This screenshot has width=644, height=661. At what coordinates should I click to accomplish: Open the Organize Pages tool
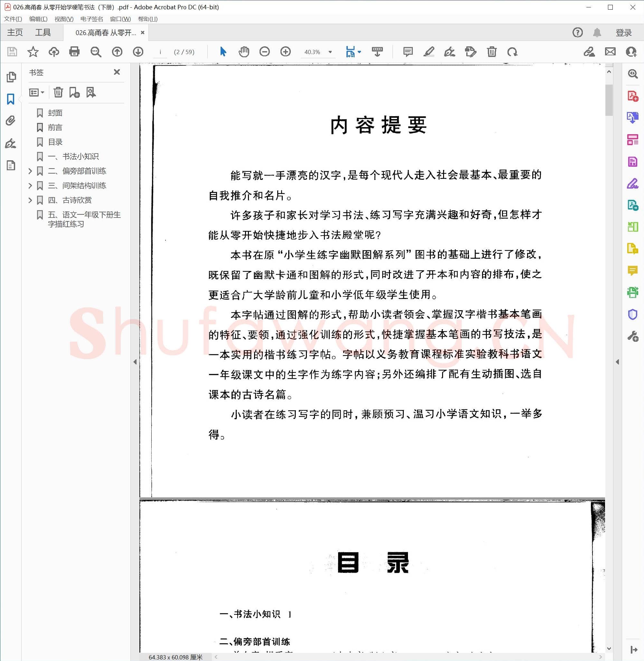point(632,140)
